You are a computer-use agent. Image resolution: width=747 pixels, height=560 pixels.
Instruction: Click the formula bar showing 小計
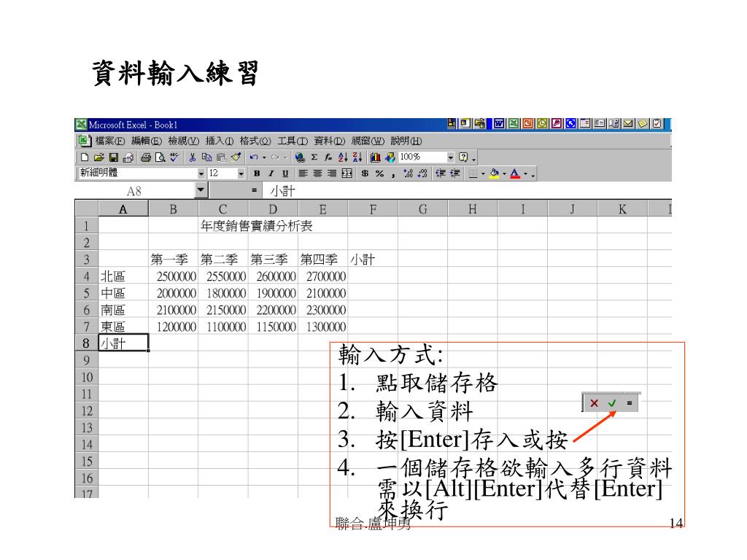tap(468, 191)
